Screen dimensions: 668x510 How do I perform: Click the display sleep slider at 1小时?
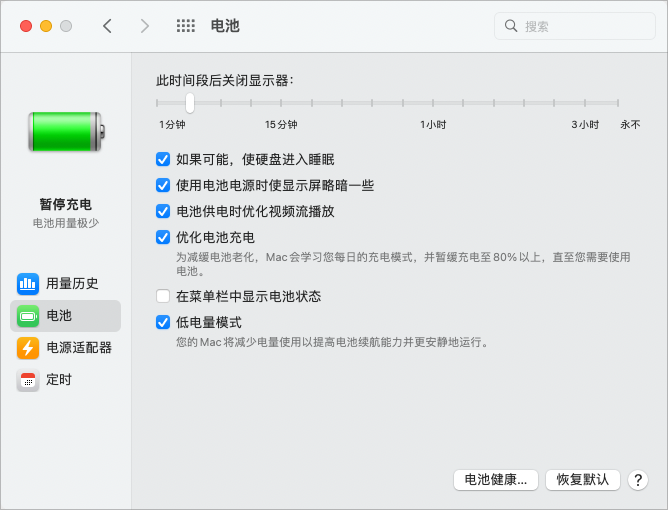click(433, 103)
